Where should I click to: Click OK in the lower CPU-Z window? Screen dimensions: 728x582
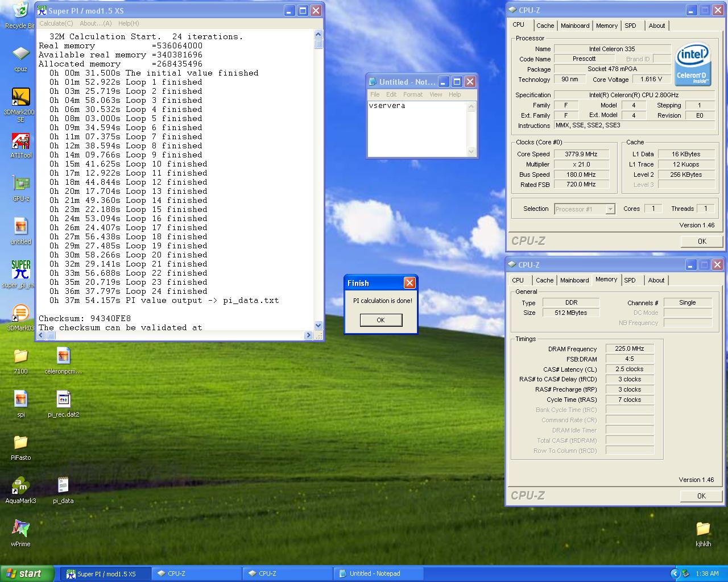(701, 496)
